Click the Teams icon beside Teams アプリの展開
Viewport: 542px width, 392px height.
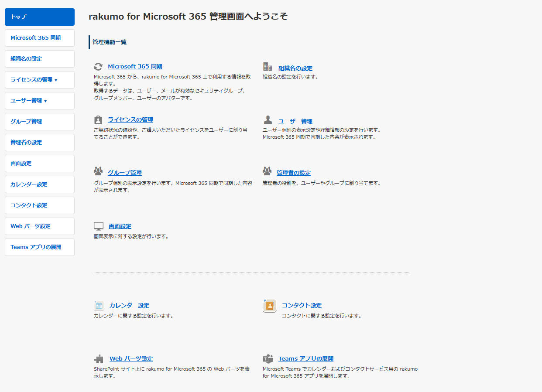[x=268, y=359]
